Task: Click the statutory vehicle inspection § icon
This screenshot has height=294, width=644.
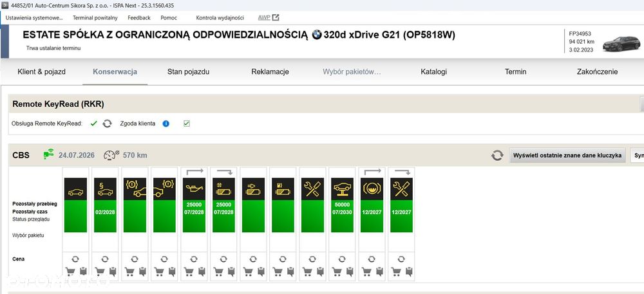Action: (105, 189)
